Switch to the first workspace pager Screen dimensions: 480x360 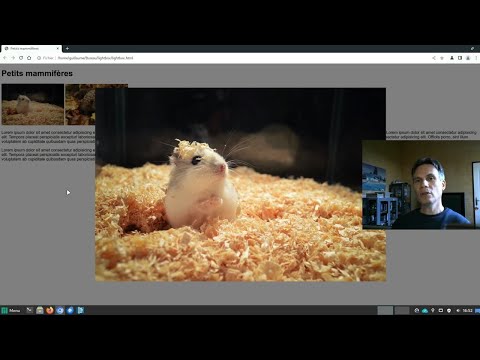(x=385, y=311)
